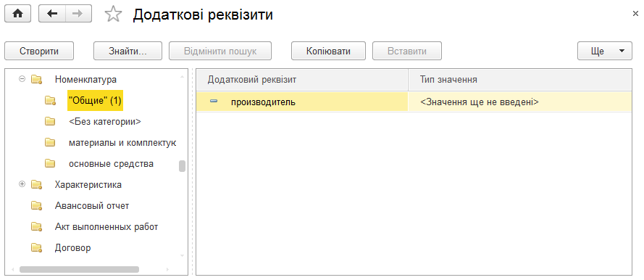Click the Створити button
Image resolution: width=644 pixels, height=280 pixels.
(39, 51)
